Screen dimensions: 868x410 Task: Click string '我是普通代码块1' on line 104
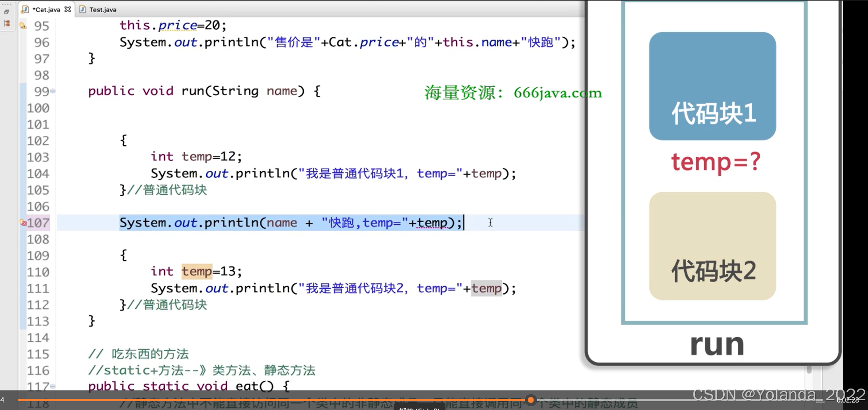pos(355,174)
